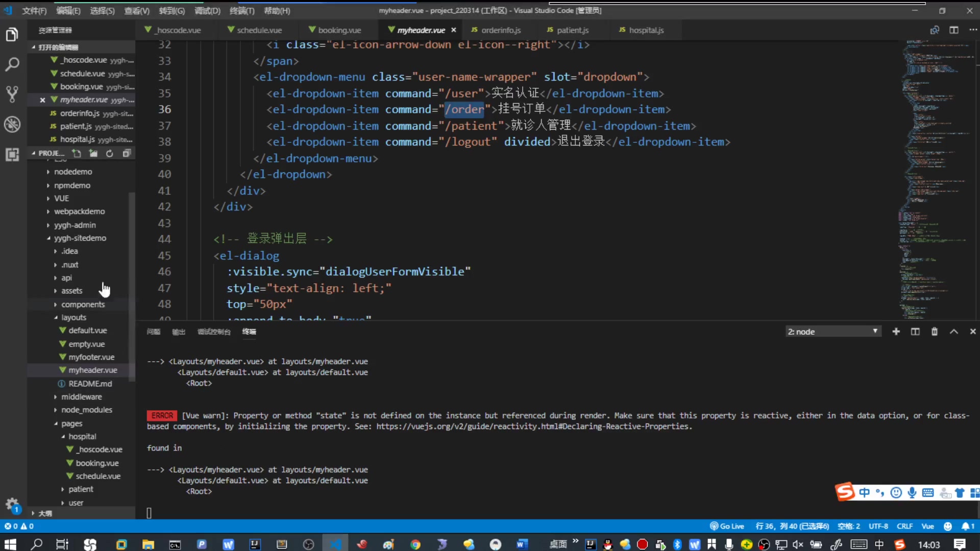Expand the yygh-admin folder

click(x=75, y=225)
